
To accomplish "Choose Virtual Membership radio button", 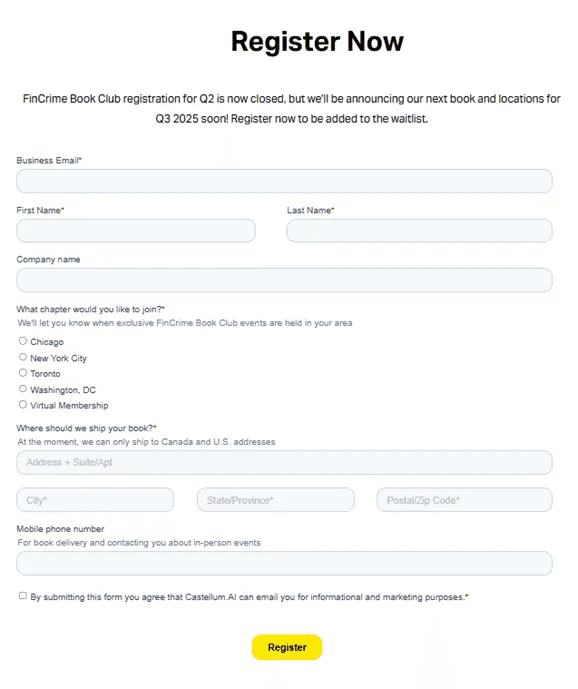I will click(x=23, y=404).
